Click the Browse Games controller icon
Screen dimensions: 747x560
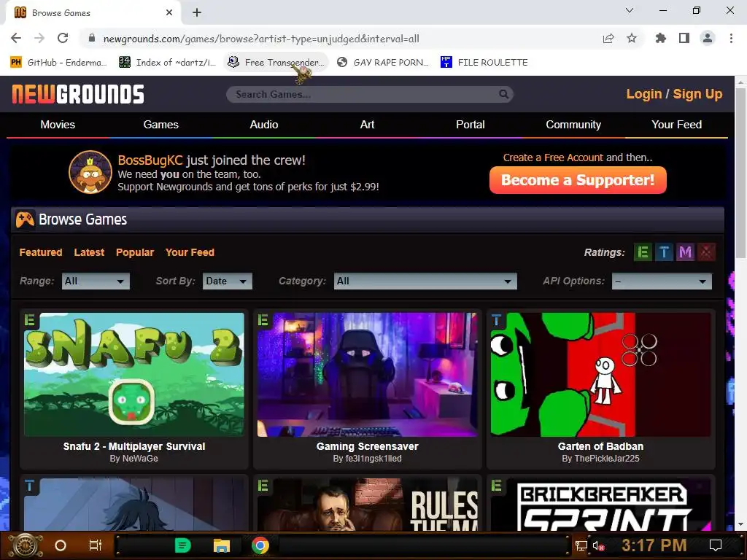pos(25,219)
